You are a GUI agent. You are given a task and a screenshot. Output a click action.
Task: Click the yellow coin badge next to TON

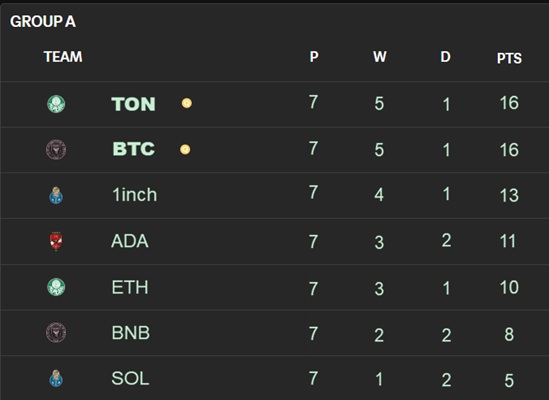click(187, 103)
